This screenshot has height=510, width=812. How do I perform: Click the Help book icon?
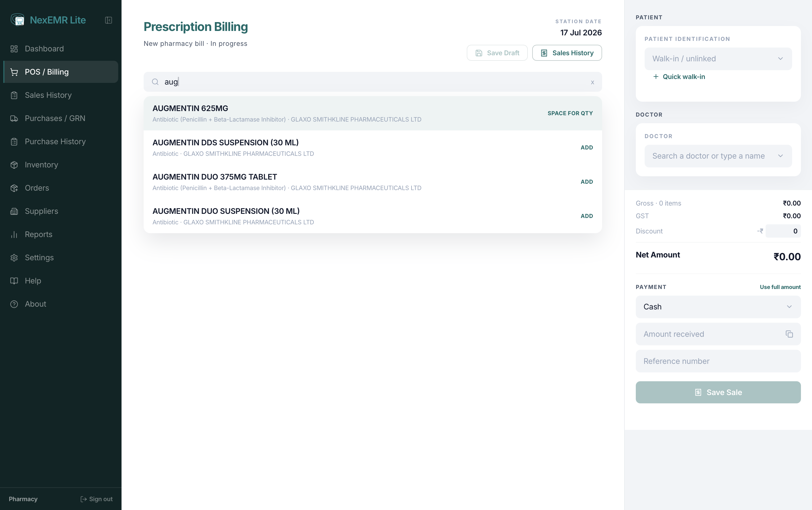coord(14,281)
